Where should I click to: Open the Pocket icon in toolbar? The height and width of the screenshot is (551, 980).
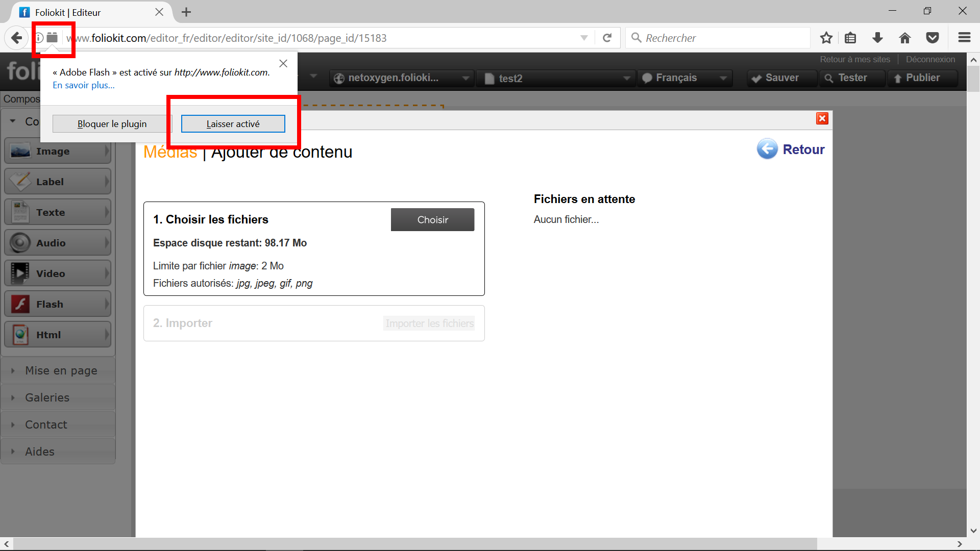pos(933,38)
